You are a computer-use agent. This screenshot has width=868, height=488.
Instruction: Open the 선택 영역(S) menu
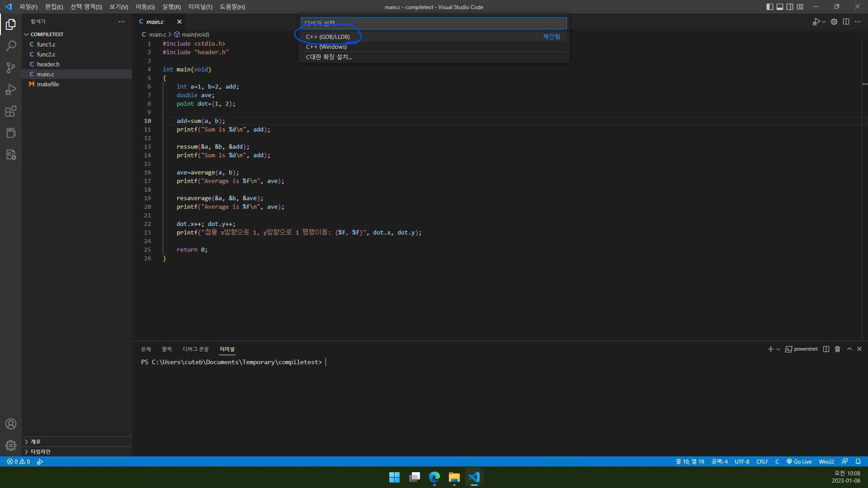tap(86, 7)
